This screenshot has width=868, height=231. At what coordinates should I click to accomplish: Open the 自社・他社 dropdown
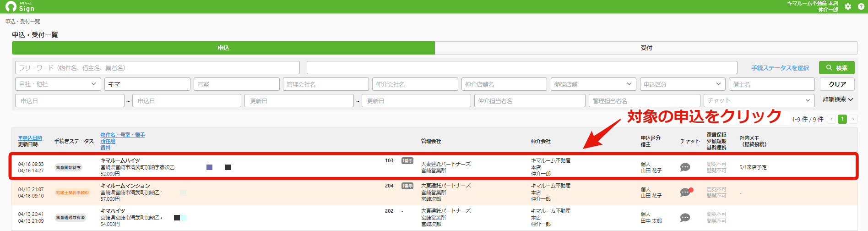(x=58, y=84)
